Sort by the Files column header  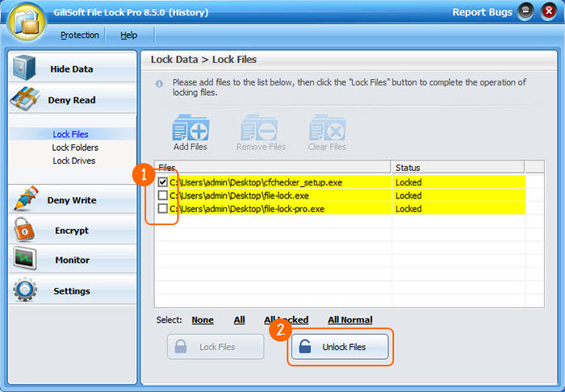273,168
